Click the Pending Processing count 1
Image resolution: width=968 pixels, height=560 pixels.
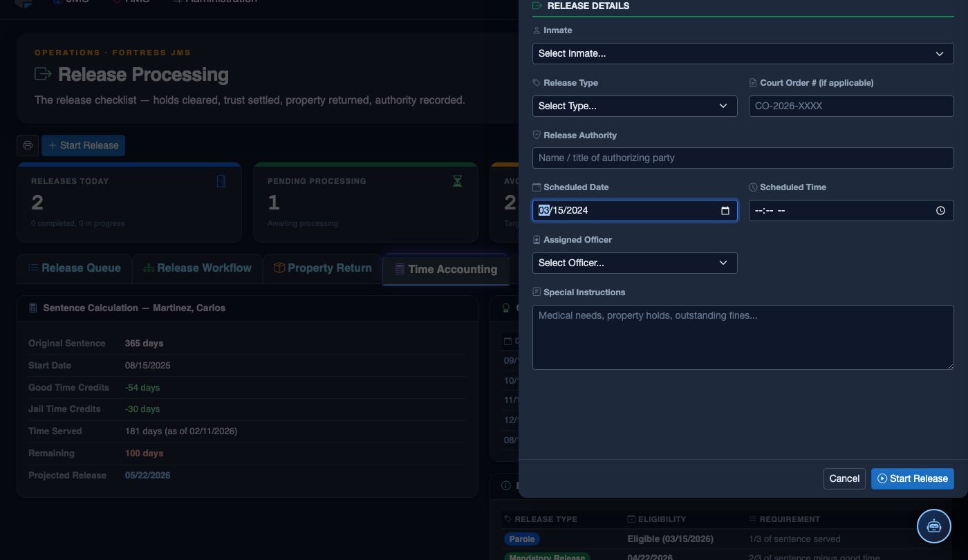point(274,203)
